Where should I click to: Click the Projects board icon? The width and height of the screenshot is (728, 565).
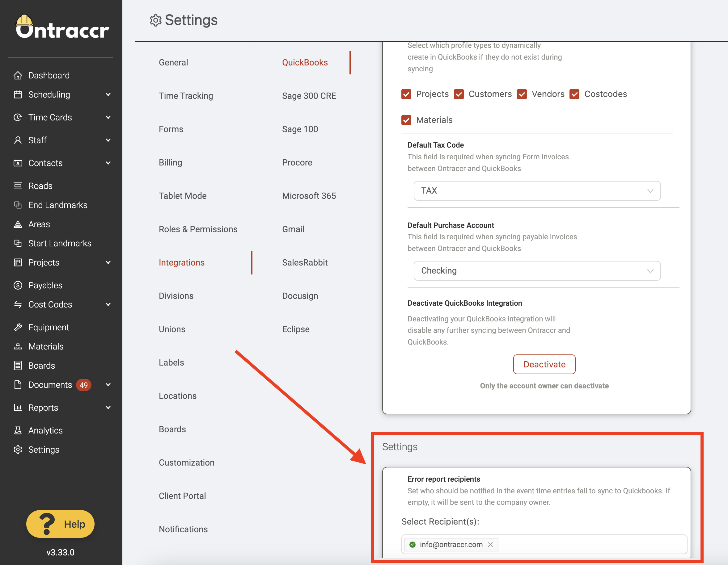tap(18, 262)
